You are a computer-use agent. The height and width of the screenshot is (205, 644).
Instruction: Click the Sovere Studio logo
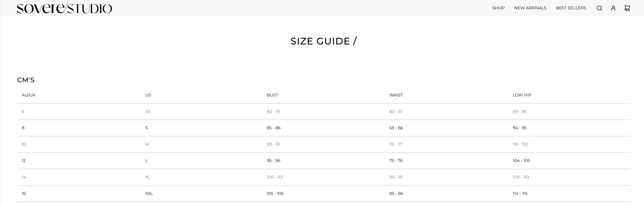point(64,8)
